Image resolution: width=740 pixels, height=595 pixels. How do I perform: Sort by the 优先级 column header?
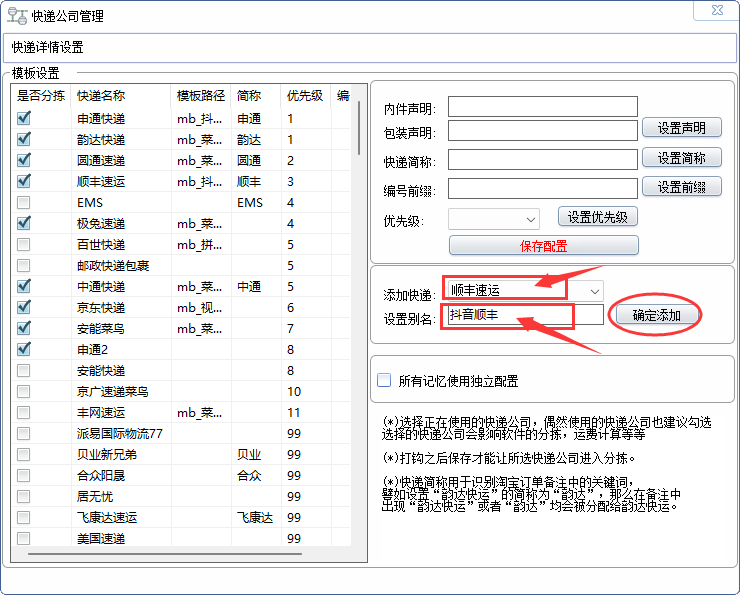[x=304, y=96]
